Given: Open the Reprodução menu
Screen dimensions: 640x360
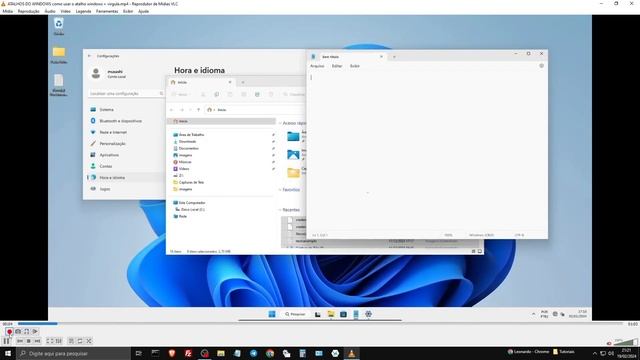Looking at the screenshot, I should 29,11.
